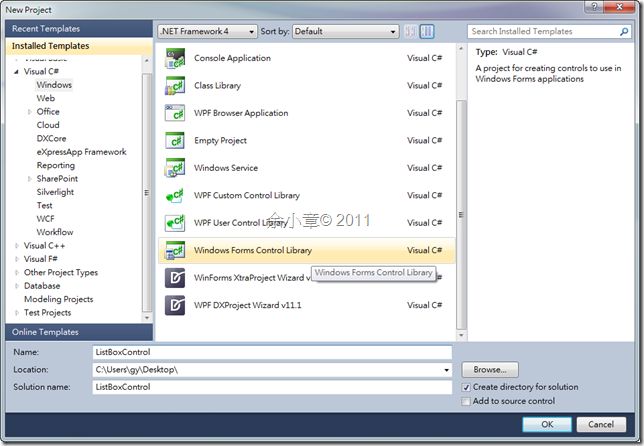Toggle Create directory for solution checkbox

466,387
